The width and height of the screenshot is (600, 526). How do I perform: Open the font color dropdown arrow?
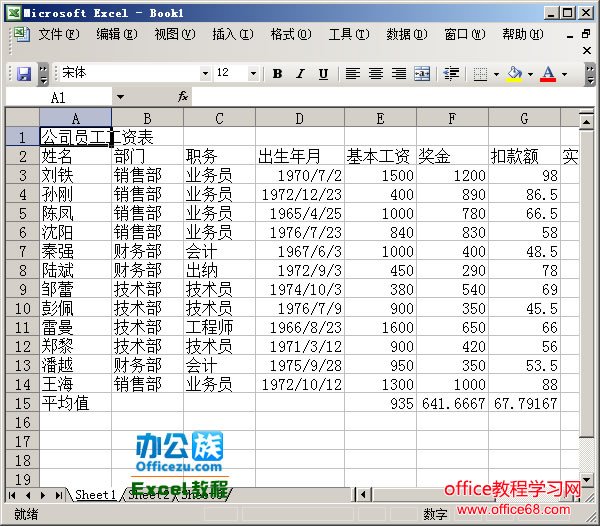pyautogui.click(x=564, y=74)
